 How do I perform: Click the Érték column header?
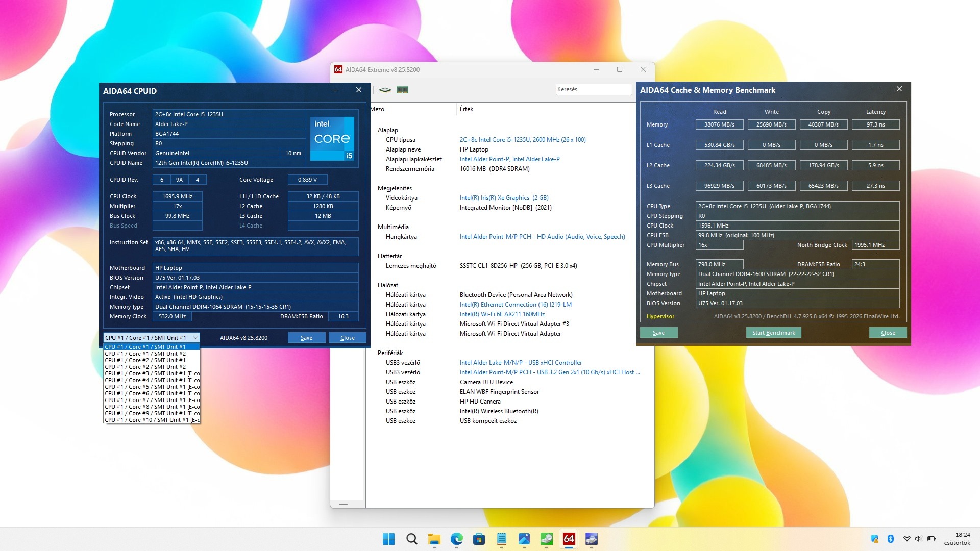pyautogui.click(x=467, y=109)
